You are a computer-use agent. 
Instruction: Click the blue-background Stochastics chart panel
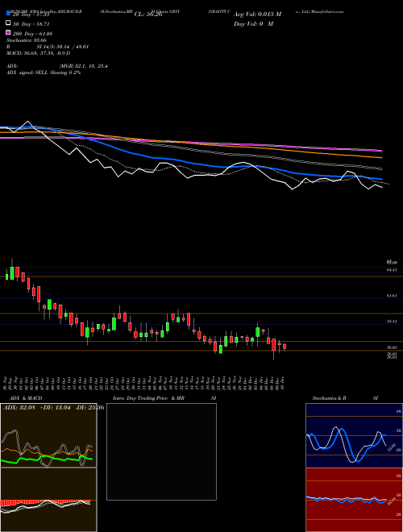point(354,435)
